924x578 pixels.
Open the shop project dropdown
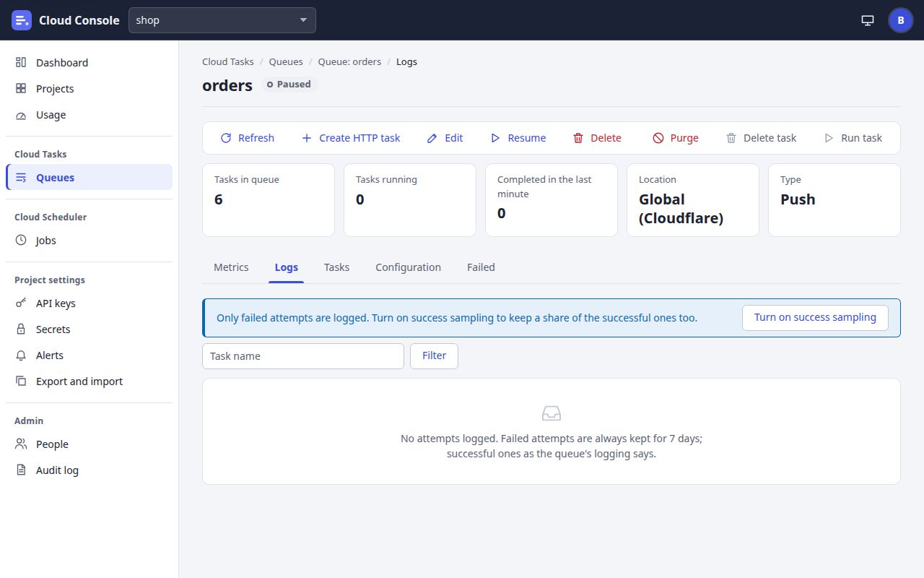222,20
